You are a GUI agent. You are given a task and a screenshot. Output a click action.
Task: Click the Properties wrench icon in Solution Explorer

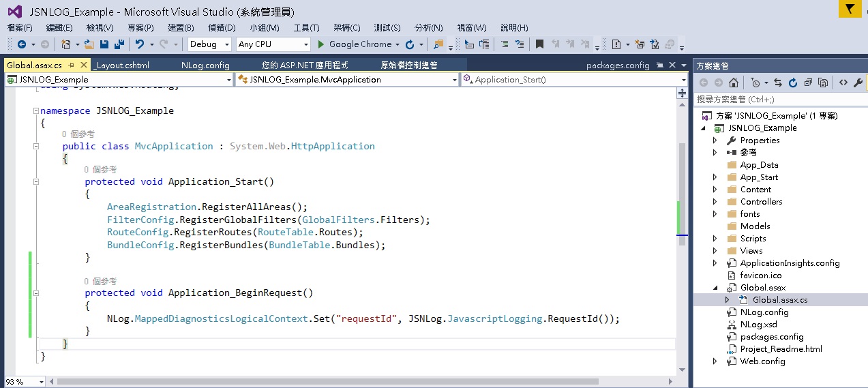tap(858, 83)
